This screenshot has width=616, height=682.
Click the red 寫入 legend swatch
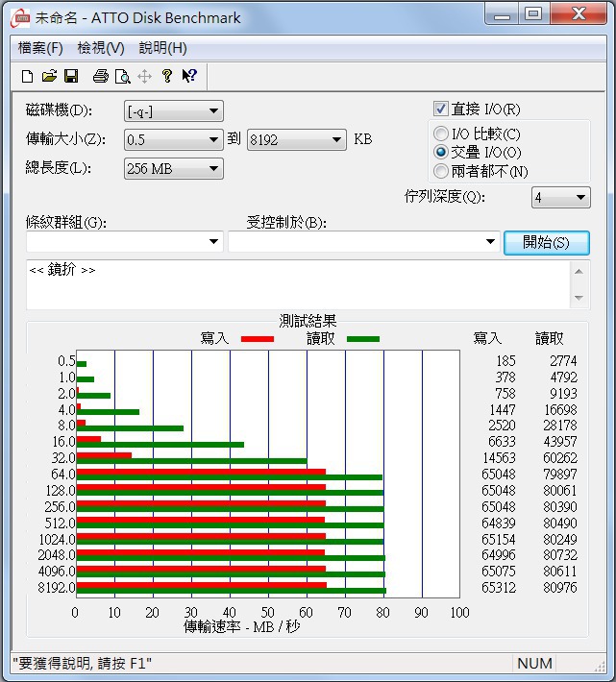[258, 339]
